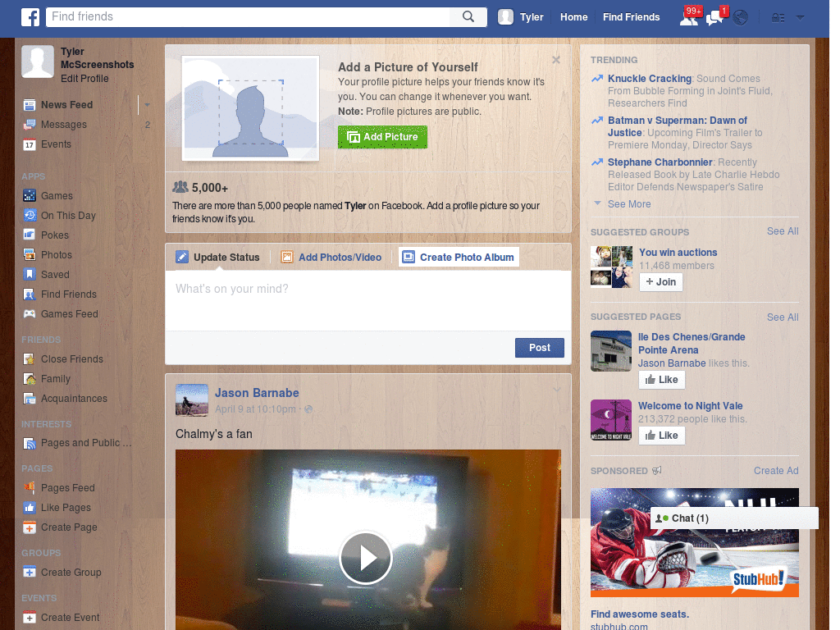Expand trending See More
The image size is (840, 630).
pyautogui.click(x=629, y=204)
